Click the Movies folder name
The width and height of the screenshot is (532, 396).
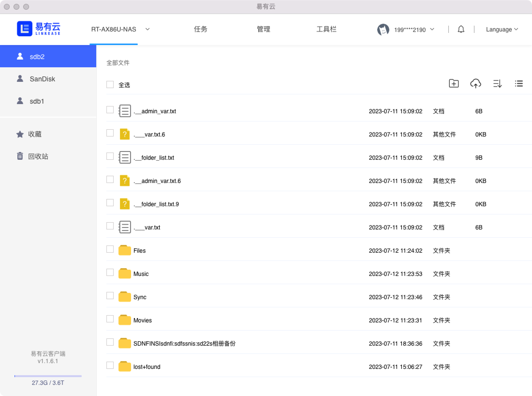(142, 320)
